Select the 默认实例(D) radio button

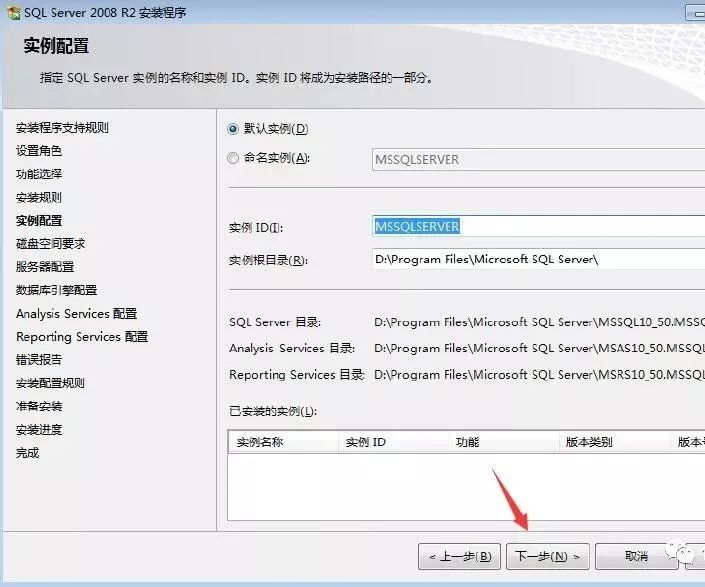tap(232, 129)
